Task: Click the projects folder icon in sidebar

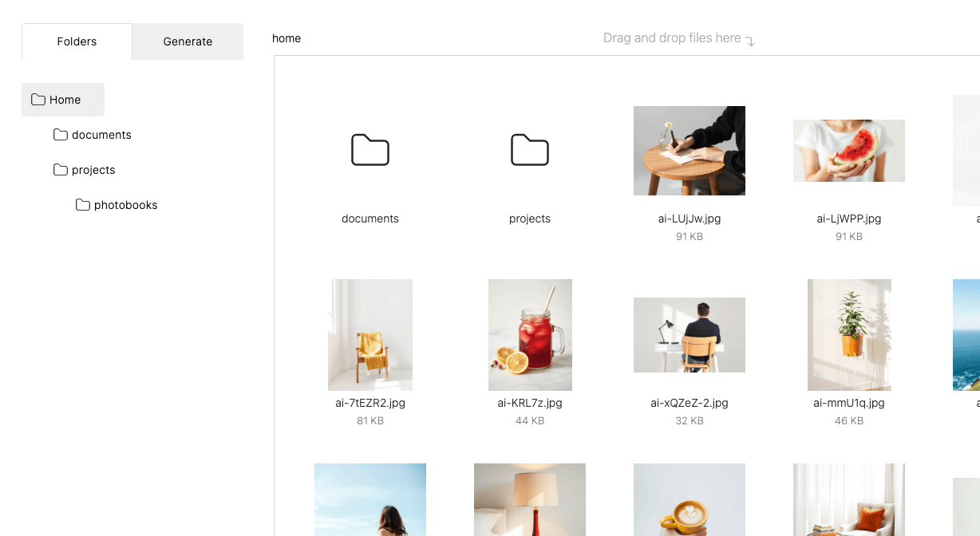Action: coord(61,170)
